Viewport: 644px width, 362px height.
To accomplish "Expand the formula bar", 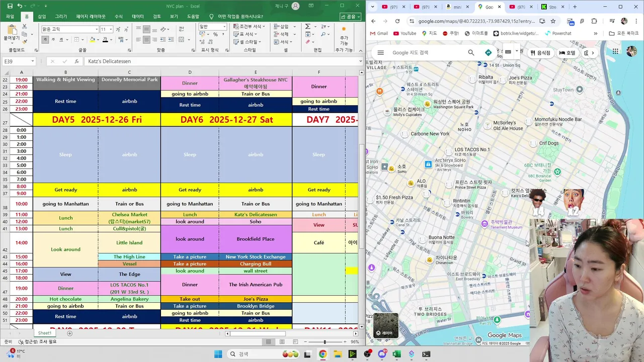I will pos(360,61).
